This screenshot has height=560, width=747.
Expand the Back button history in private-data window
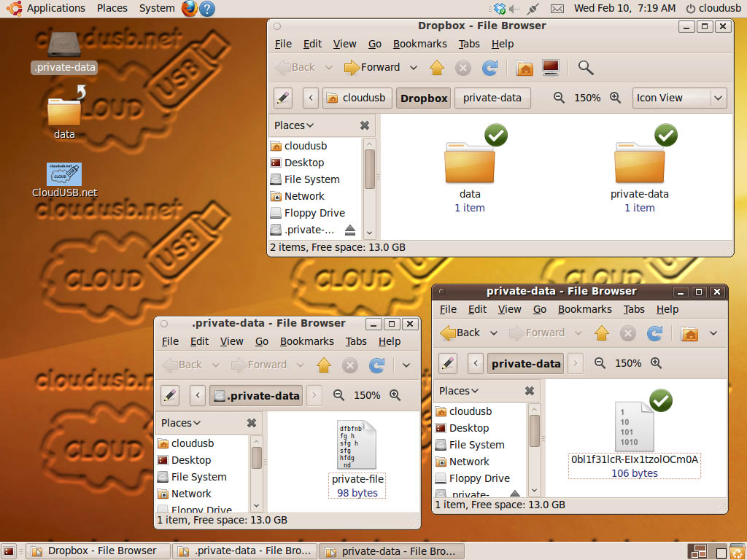click(493, 333)
